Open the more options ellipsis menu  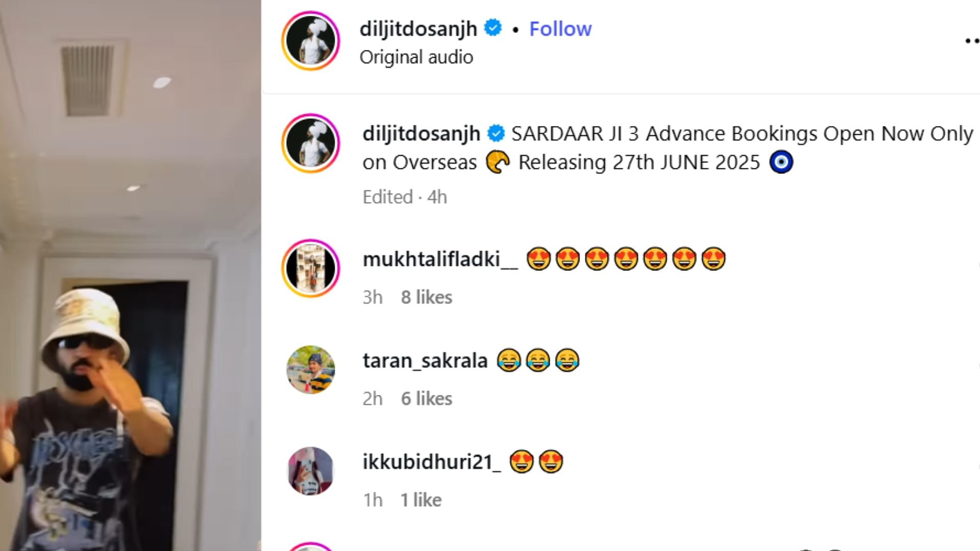[x=972, y=41]
